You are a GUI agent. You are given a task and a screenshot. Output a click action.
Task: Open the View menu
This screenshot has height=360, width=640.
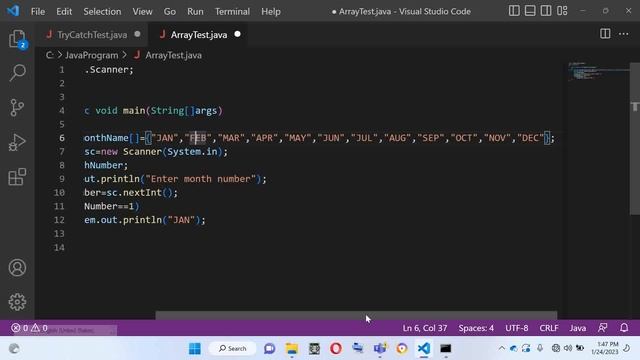point(142,11)
